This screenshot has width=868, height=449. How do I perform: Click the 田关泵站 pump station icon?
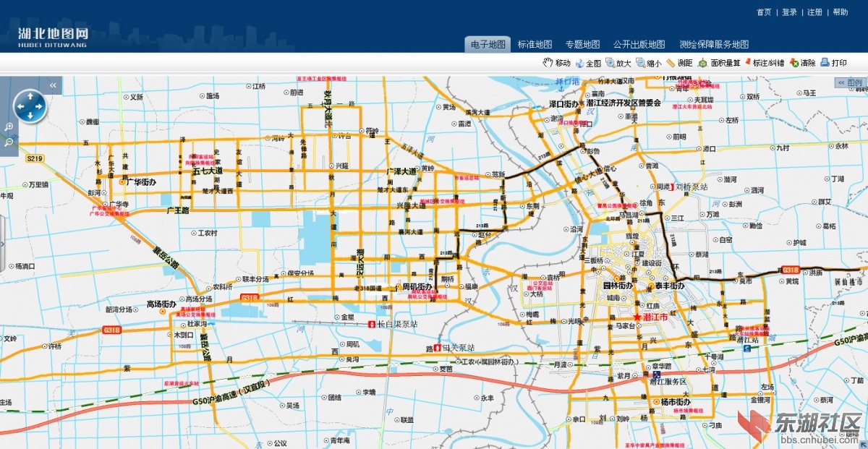tap(438, 348)
